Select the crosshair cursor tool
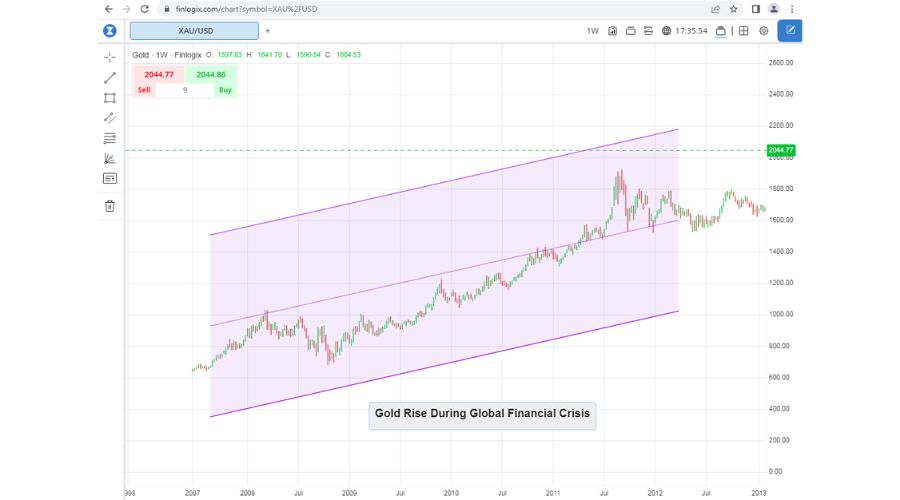 tap(110, 56)
